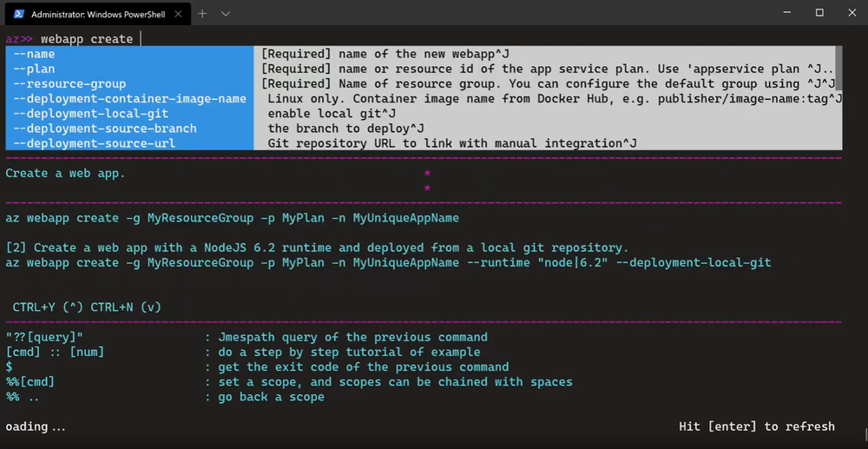Select the Administrator: Windows PowerShell tab

point(95,14)
